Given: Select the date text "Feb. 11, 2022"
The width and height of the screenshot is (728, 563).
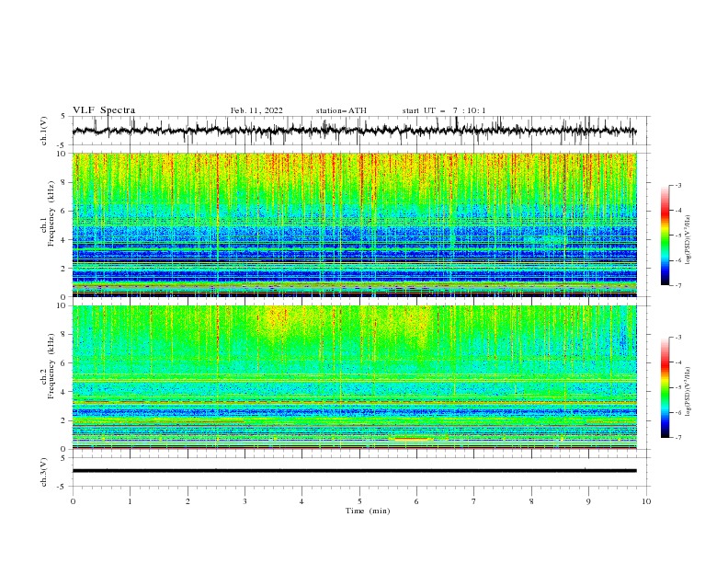Looking at the screenshot, I should [x=256, y=110].
